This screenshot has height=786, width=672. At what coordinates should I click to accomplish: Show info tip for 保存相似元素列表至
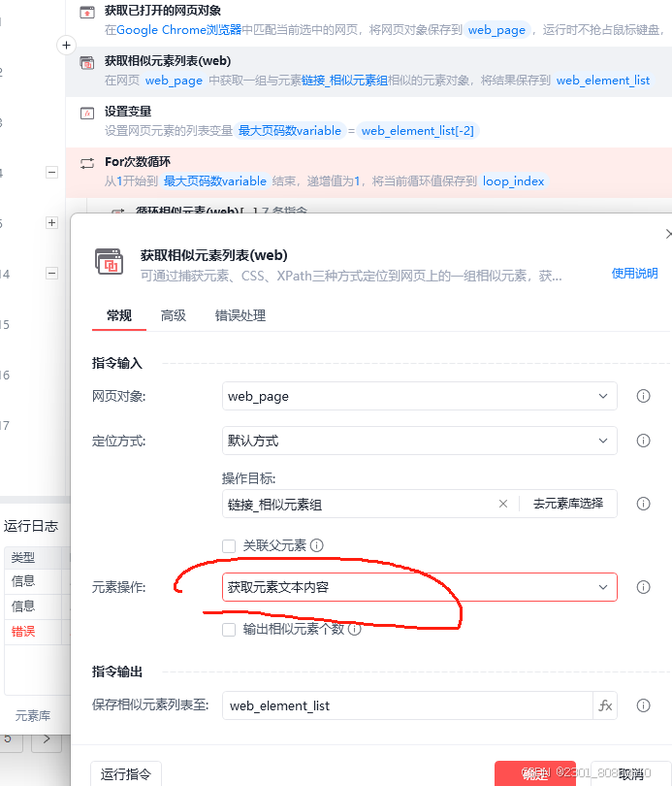(x=644, y=705)
